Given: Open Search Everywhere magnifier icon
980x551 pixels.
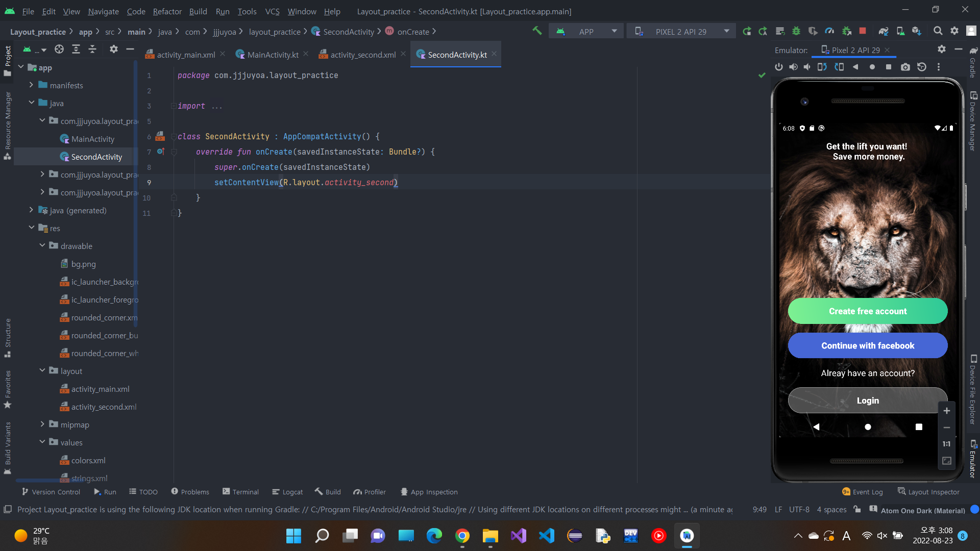Looking at the screenshot, I should tap(938, 31).
